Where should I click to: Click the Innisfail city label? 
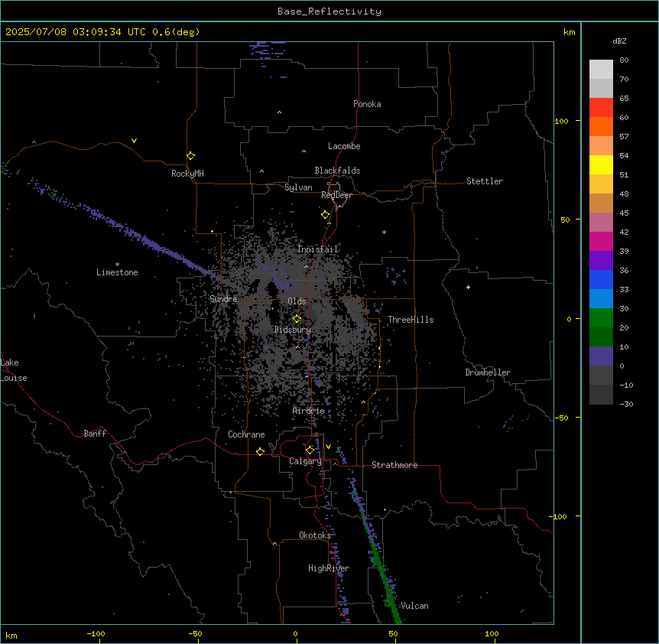click(318, 249)
